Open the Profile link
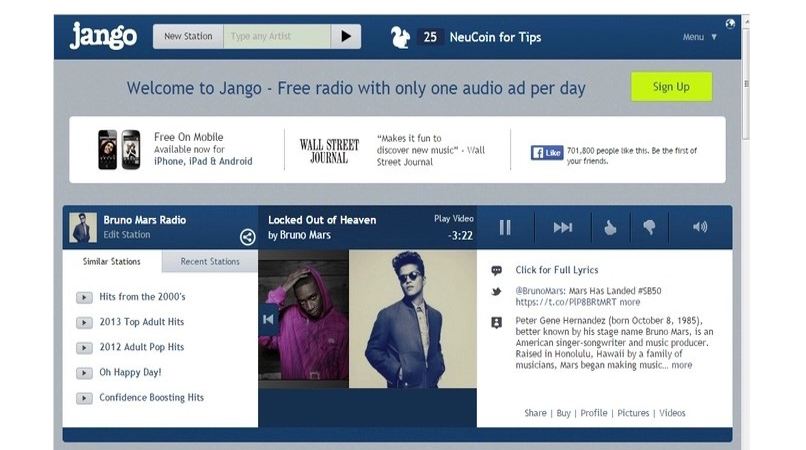This screenshot has height=450, width=806. [594, 413]
